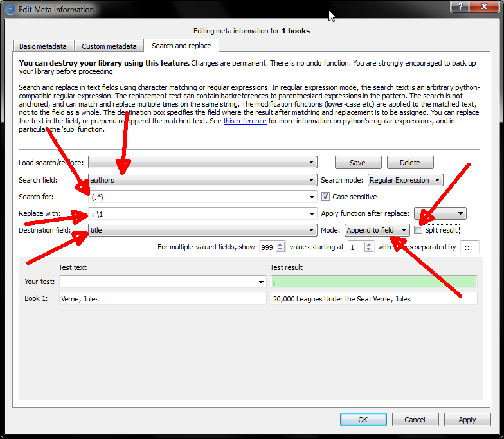This screenshot has height=439, width=504.
Task: Increase the show 999 values spinner
Action: coord(280,244)
